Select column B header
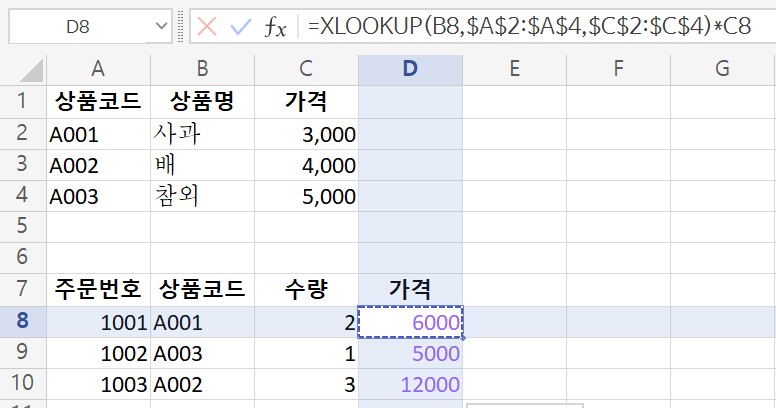 (x=202, y=69)
